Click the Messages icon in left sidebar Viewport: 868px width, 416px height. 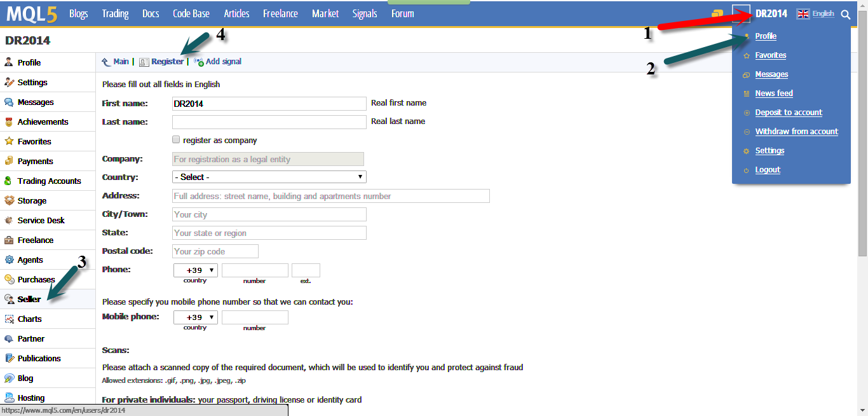pyautogui.click(x=9, y=102)
